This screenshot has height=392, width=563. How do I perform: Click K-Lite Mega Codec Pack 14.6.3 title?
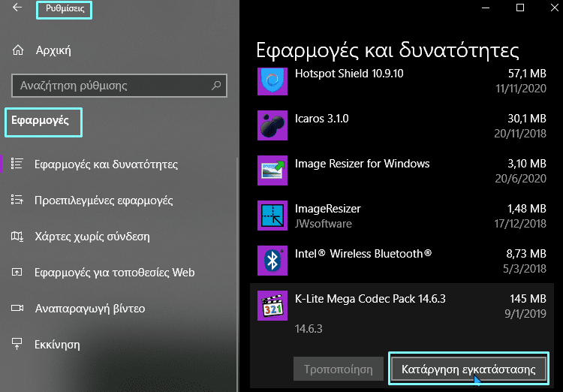tap(370, 299)
